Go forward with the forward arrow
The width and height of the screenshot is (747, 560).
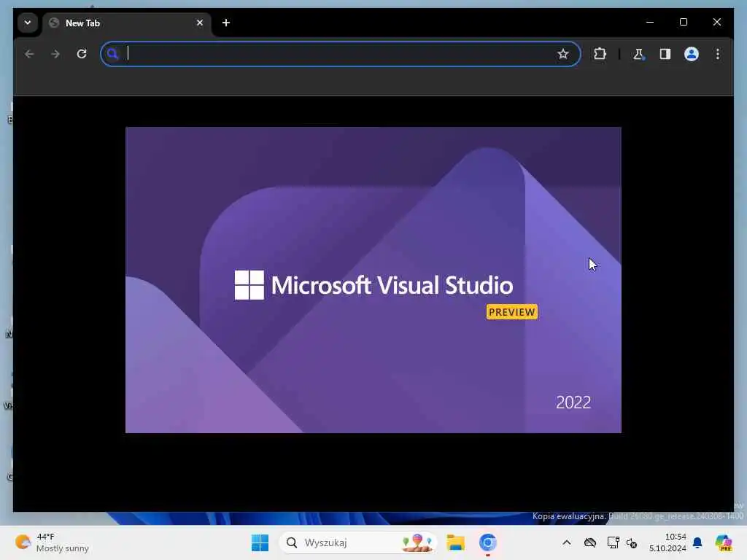55,54
